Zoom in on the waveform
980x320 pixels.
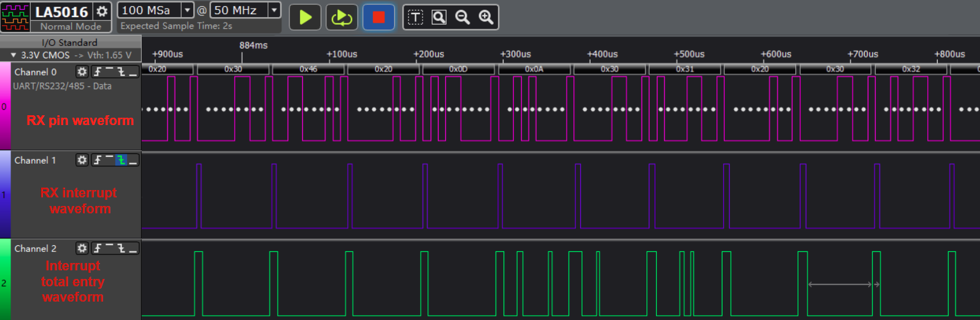point(486,17)
